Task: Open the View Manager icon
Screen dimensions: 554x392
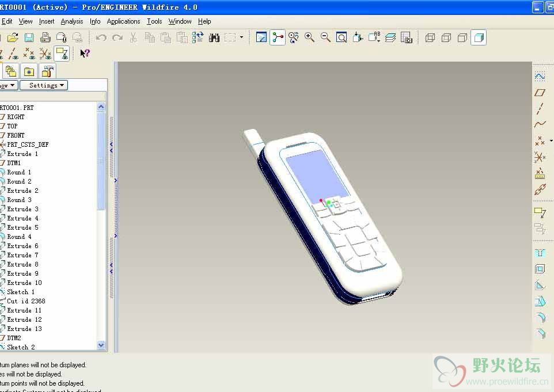Action: [x=407, y=37]
